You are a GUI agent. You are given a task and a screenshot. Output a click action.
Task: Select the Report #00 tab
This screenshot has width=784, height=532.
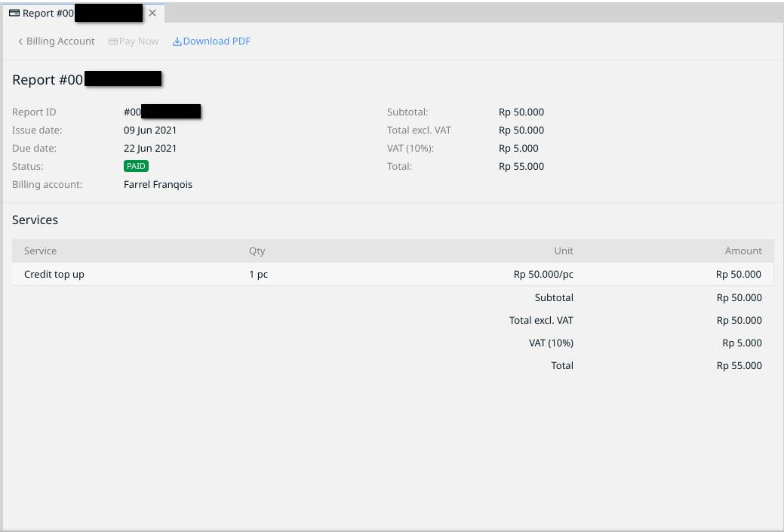[84, 13]
